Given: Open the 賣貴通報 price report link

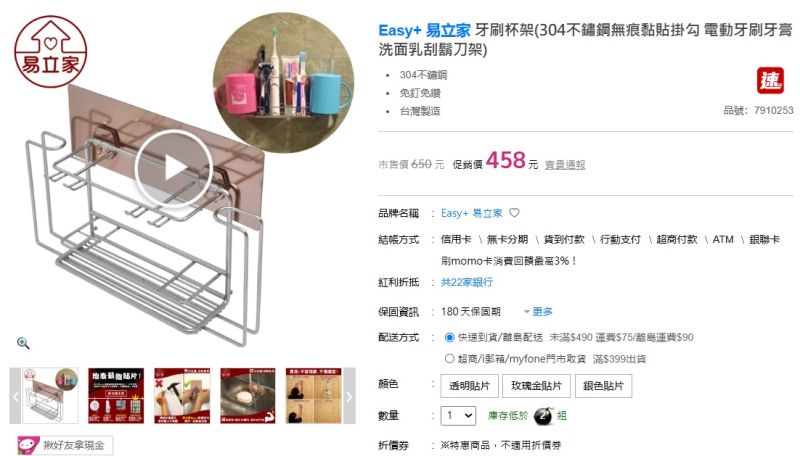Looking at the screenshot, I should (x=565, y=165).
